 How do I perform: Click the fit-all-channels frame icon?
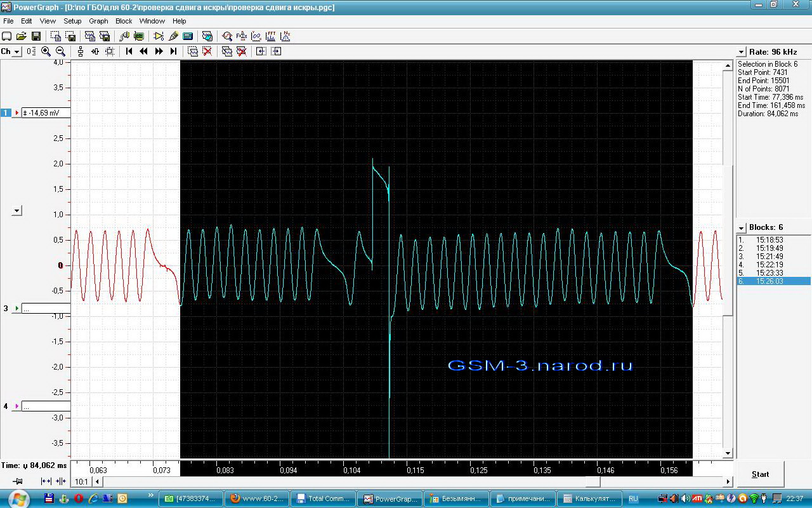pyautogui.click(x=110, y=51)
